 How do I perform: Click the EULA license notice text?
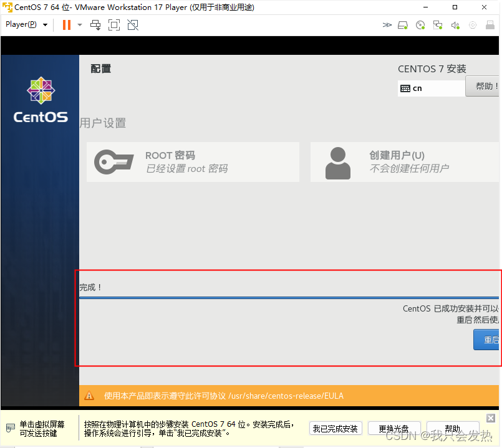click(223, 396)
